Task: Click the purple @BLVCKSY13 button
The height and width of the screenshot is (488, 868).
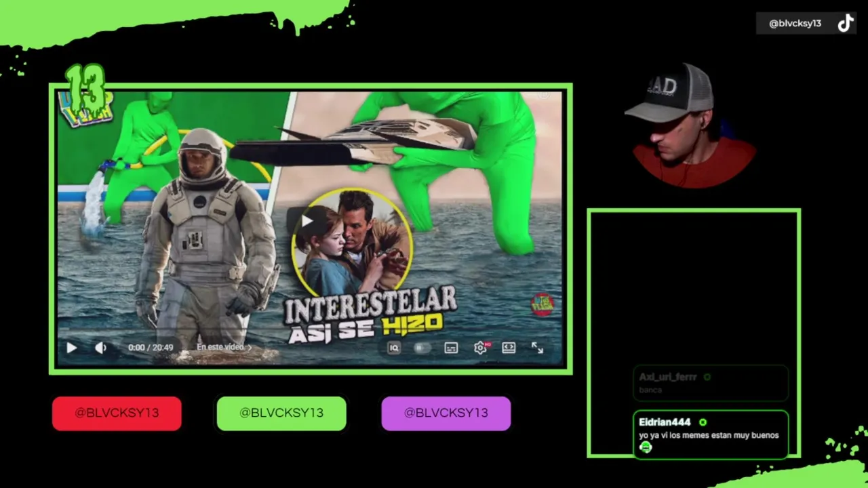Action: click(x=446, y=413)
